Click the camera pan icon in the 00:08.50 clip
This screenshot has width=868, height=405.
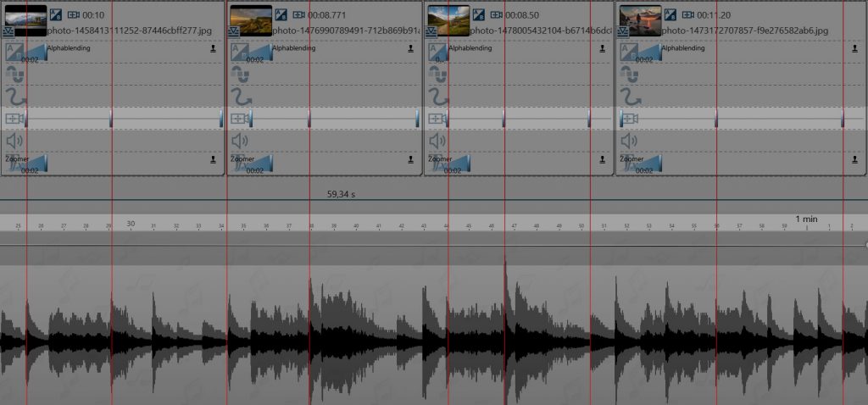437,119
